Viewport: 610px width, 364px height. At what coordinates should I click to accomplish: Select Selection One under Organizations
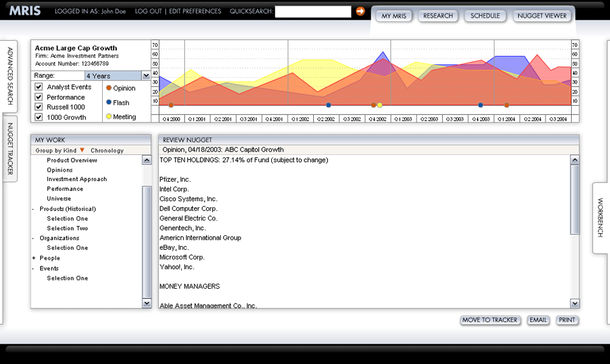pos(67,248)
